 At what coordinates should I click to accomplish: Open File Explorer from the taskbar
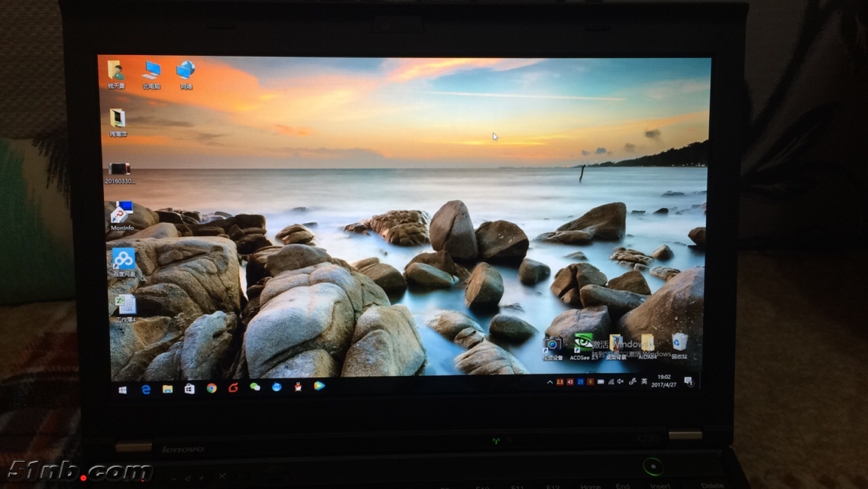tap(167, 390)
